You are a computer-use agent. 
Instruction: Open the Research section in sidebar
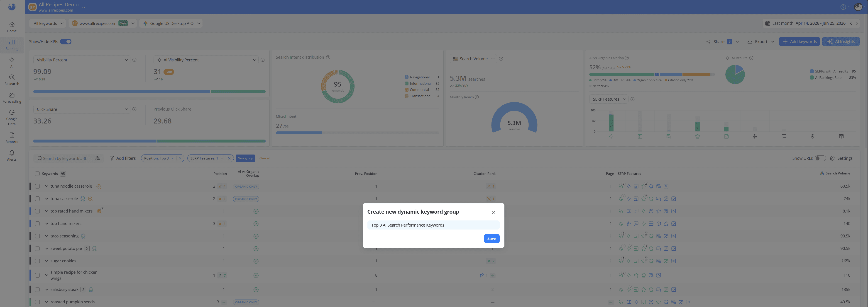[x=12, y=80]
